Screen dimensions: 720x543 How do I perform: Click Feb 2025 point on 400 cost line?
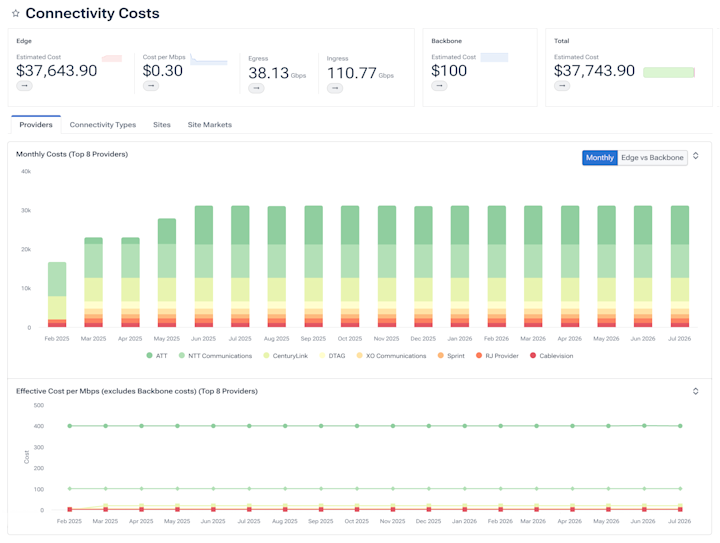coord(70,426)
